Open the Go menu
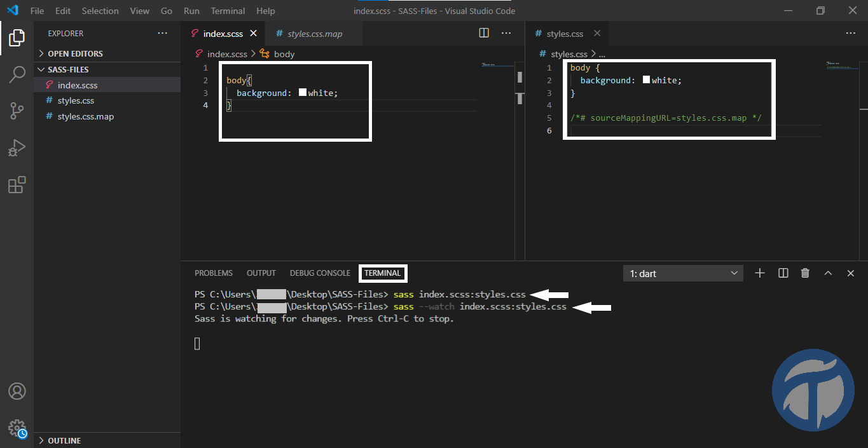 167,11
